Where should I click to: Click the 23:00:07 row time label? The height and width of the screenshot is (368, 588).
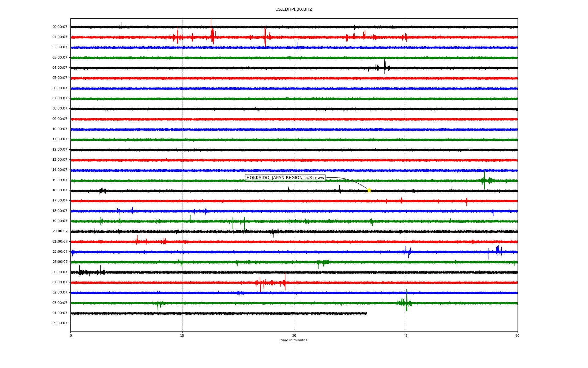60,262
